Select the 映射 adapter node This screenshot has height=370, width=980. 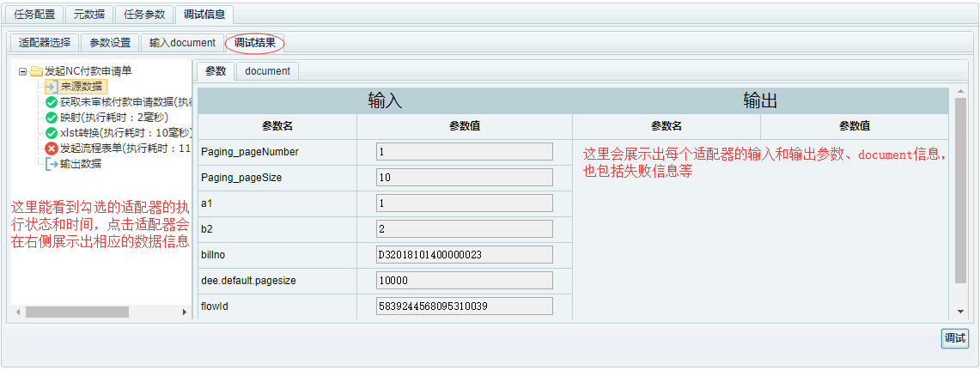(x=114, y=118)
